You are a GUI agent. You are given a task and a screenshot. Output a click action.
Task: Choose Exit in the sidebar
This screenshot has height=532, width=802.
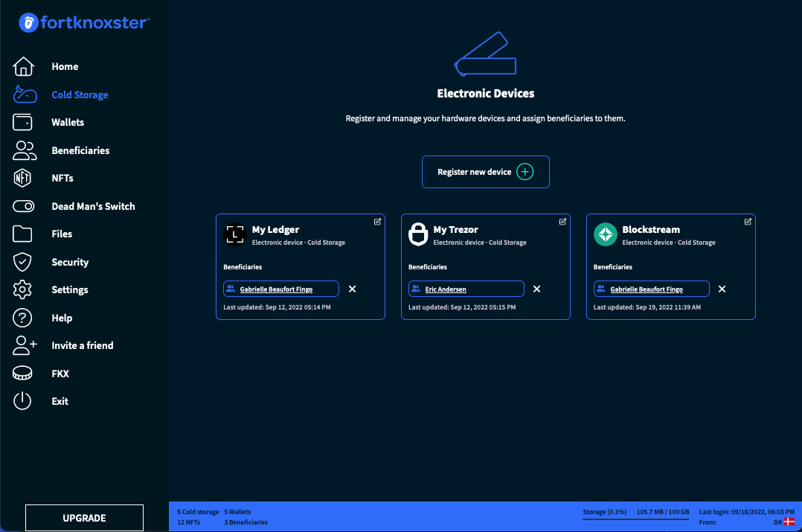click(60, 401)
